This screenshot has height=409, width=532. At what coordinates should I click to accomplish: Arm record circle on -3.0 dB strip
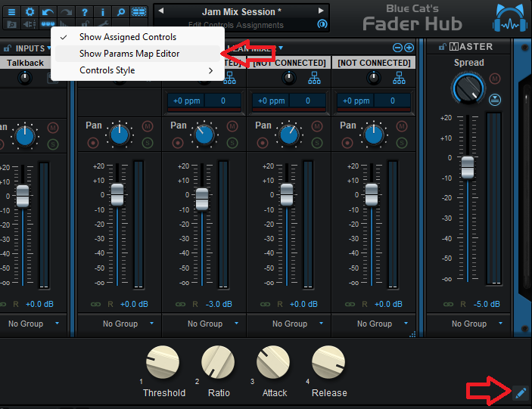(x=177, y=143)
